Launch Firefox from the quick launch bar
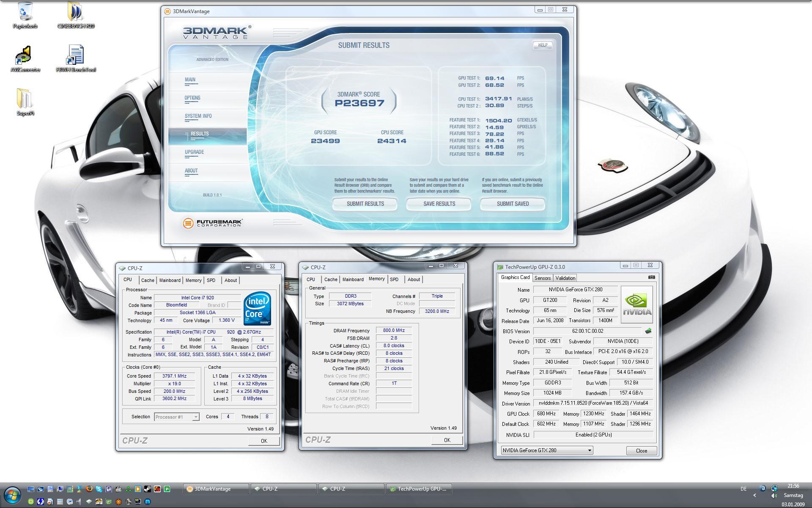The width and height of the screenshot is (812, 508). [89, 489]
